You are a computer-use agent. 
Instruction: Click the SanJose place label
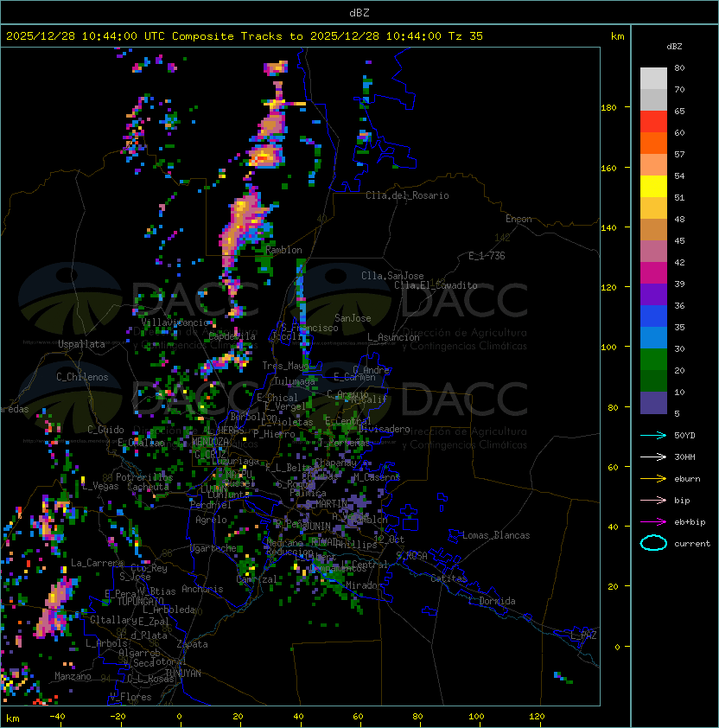click(x=353, y=318)
